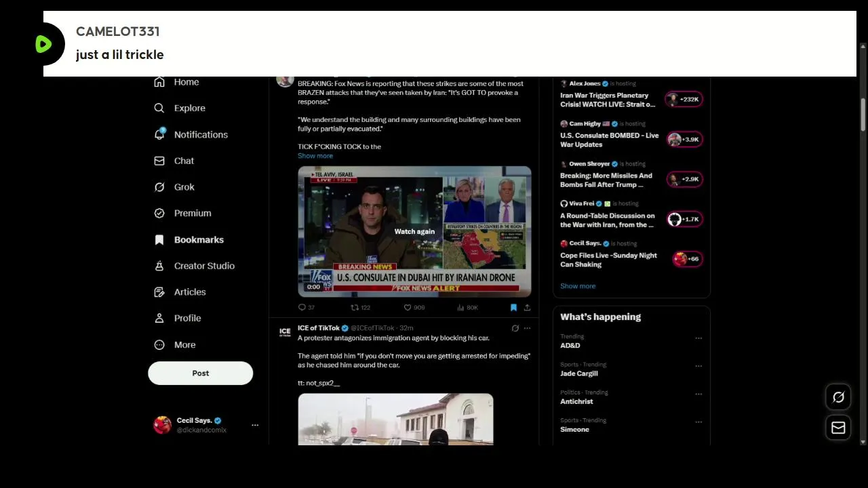The height and width of the screenshot is (488, 868).
Task: View analytics of post with 80K views
Action: coord(461,308)
